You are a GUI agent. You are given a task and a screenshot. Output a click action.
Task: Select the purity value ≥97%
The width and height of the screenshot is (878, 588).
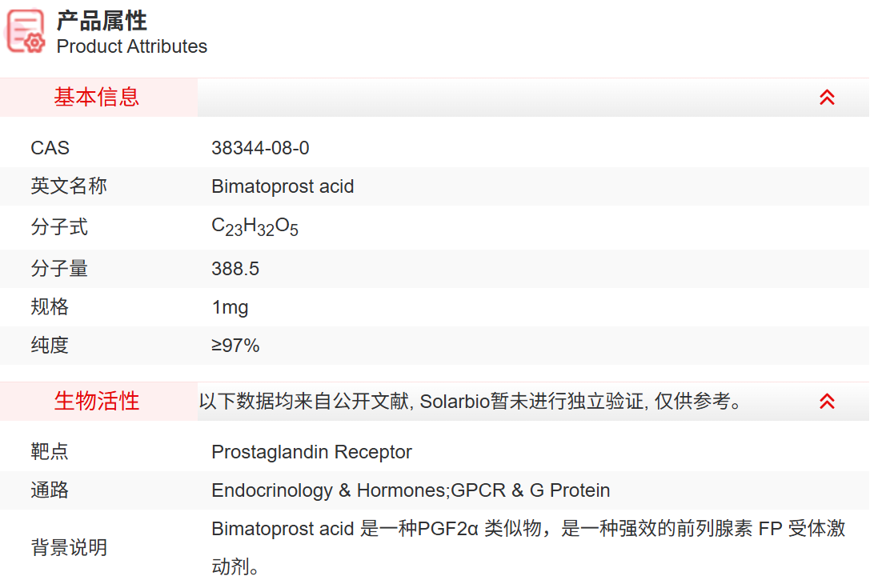[x=234, y=346]
